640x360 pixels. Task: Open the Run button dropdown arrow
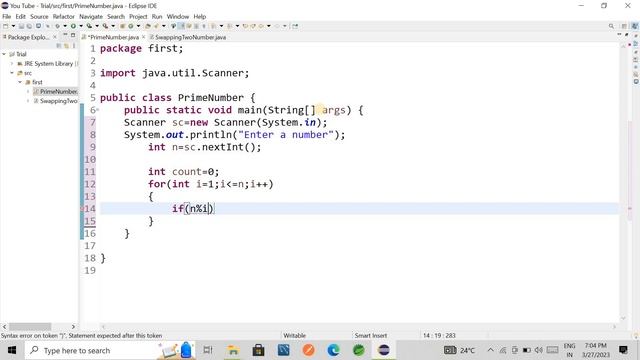[x=81, y=26]
